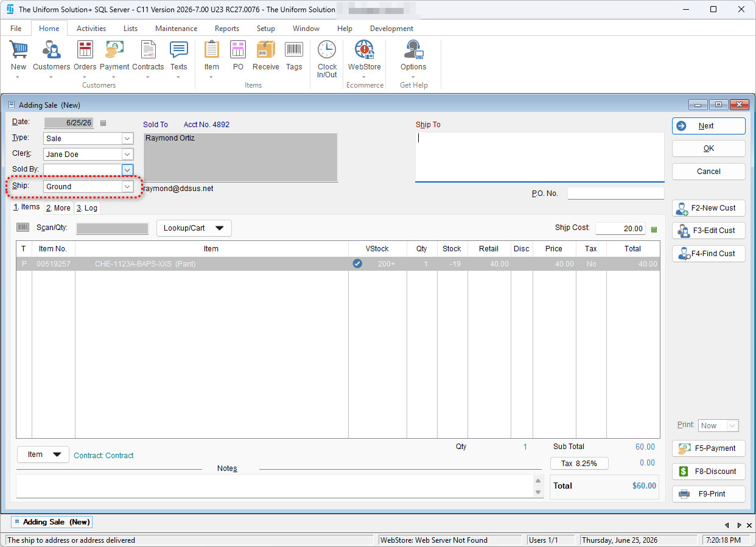Viewport: 756px width, 547px height.
Task: Click the Scan/Qty input field
Action: pos(112,229)
